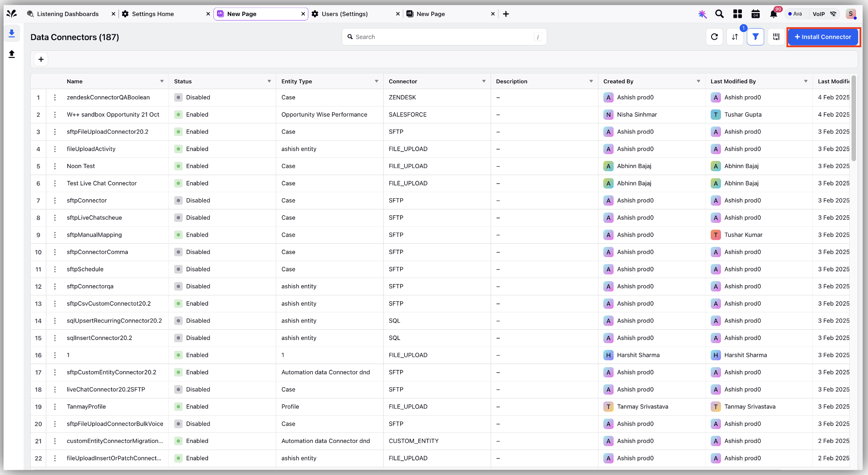Close the Listening Dashboards tab
The image size is (868, 475).
[x=113, y=14]
